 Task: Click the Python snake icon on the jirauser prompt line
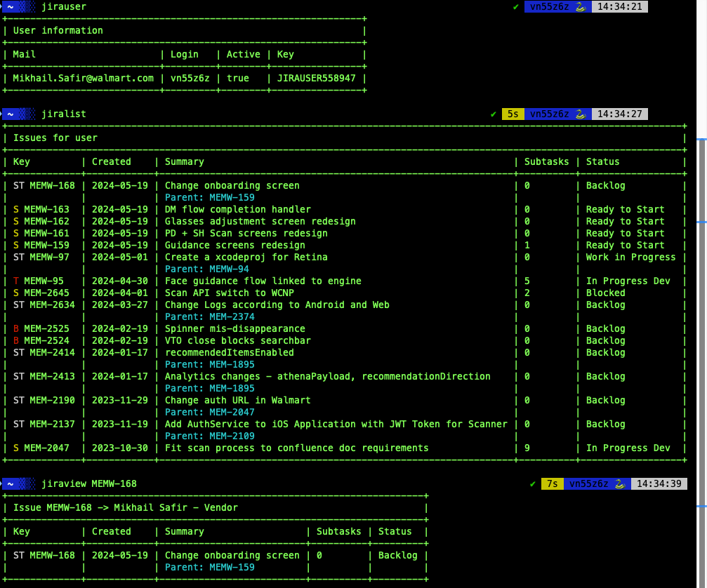tap(580, 6)
